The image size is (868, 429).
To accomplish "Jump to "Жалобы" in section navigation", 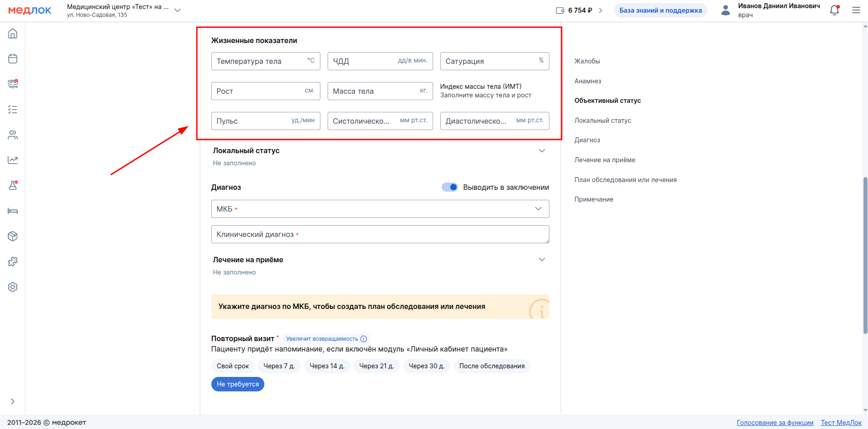I will point(587,61).
